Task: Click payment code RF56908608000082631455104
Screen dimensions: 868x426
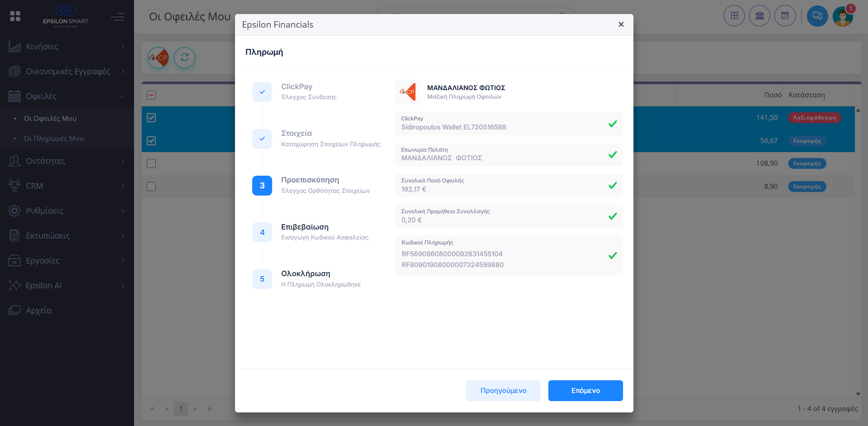Action: 452,254
